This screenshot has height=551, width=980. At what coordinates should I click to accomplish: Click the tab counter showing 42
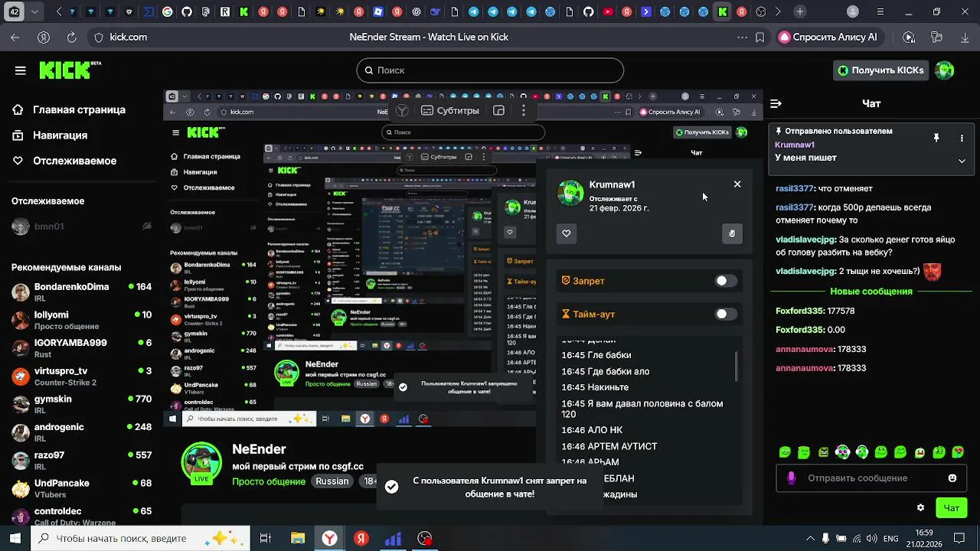click(x=15, y=11)
